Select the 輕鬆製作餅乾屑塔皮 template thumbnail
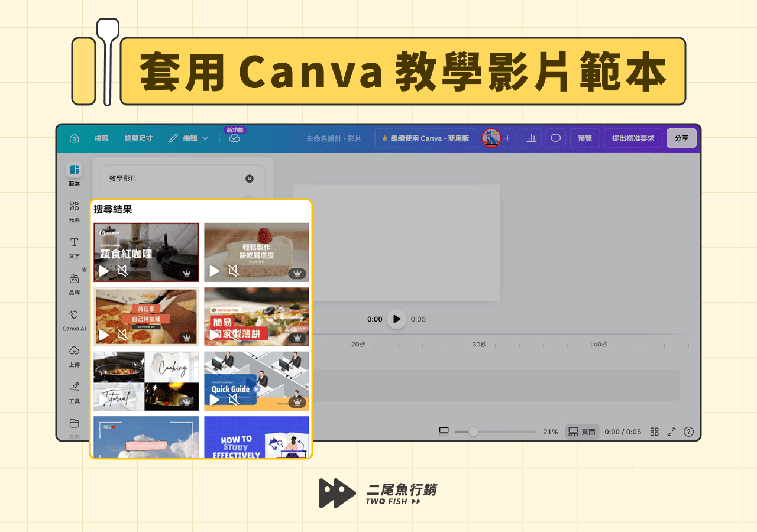 (257, 252)
